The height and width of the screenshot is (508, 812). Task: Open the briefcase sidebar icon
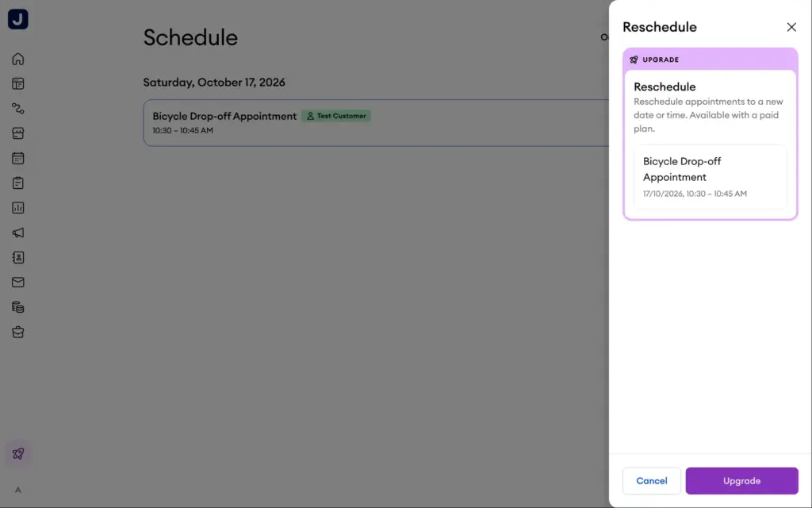pos(18,333)
